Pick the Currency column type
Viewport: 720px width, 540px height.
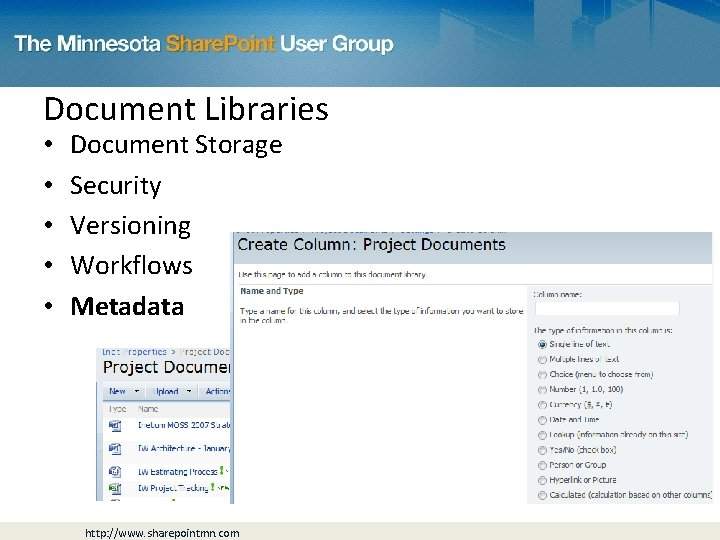(542, 405)
